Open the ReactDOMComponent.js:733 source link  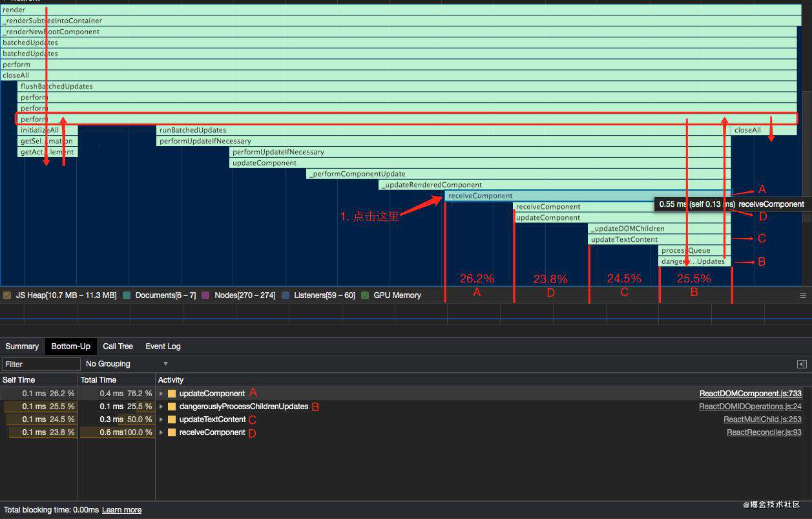[x=751, y=394]
